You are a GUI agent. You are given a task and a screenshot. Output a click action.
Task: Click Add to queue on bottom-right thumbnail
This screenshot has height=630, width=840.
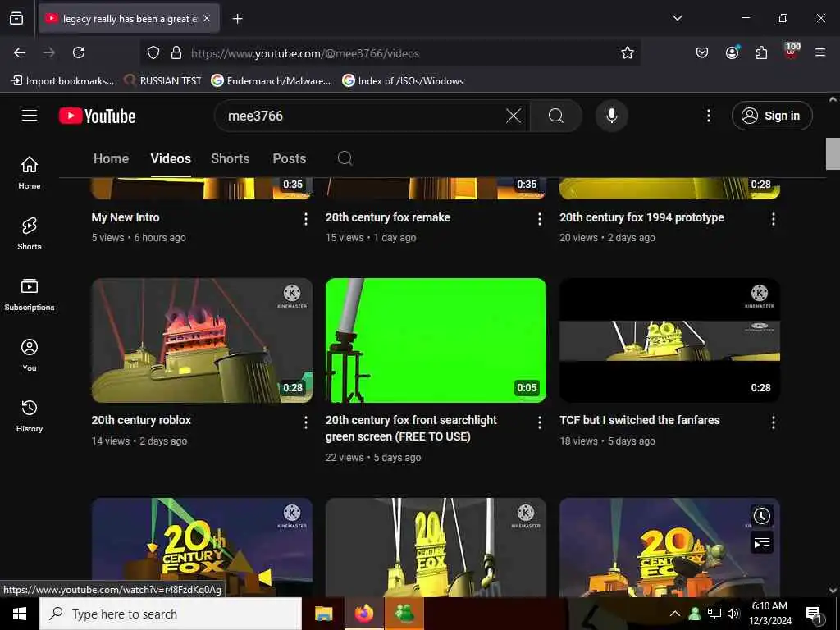[x=761, y=543]
